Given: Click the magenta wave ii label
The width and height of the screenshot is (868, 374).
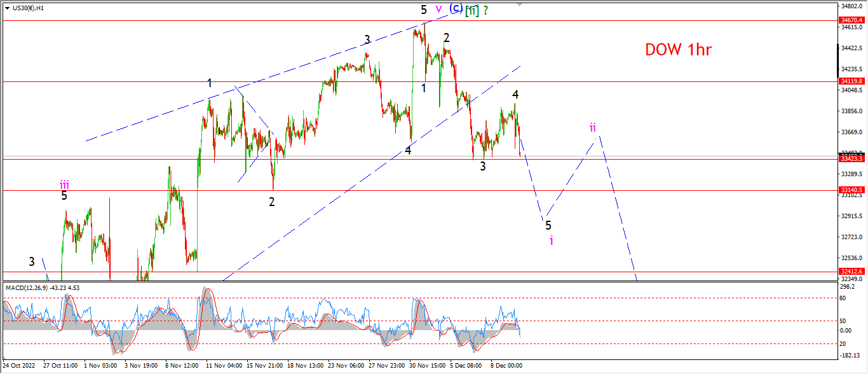Looking at the screenshot, I should tap(592, 128).
